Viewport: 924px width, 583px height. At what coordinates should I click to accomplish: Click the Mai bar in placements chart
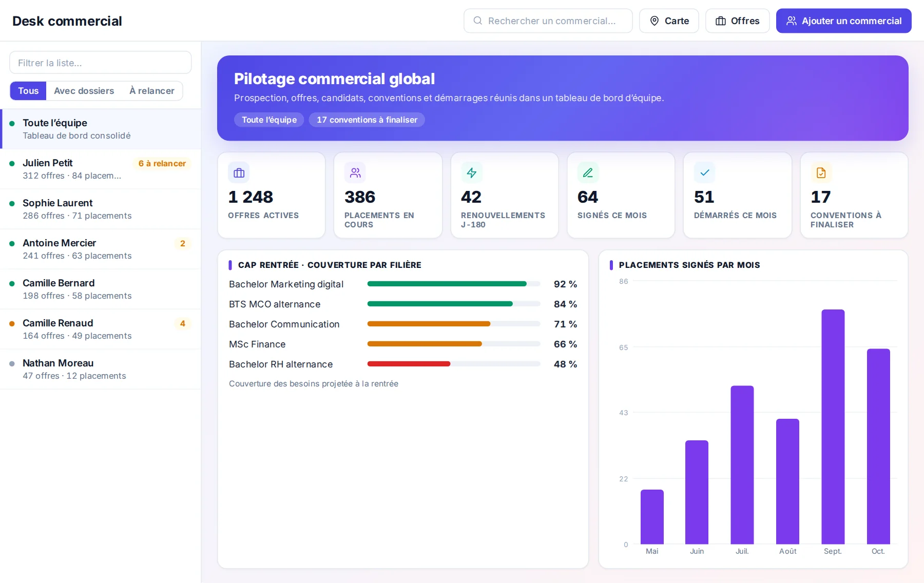pyautogui.click(x=652, y=517)
